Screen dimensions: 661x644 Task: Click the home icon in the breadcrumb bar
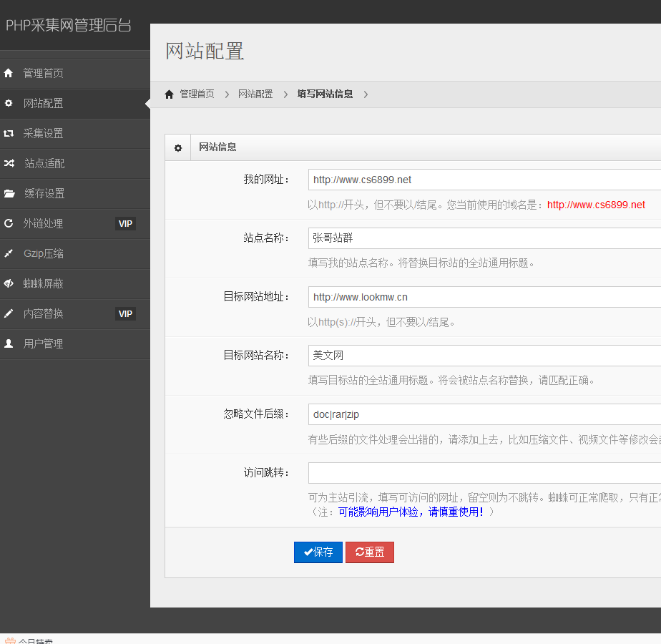coord(169,94)
